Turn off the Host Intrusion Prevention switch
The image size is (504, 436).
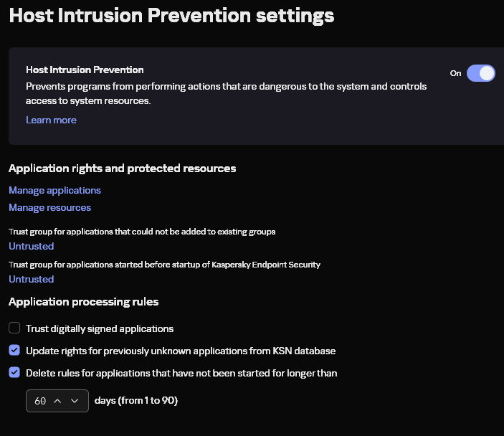tap(480, 73)
